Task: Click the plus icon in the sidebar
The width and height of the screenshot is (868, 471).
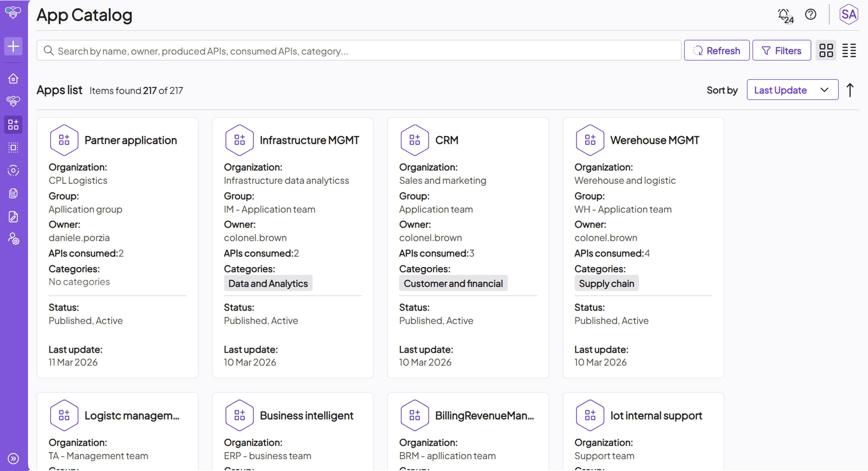Action: (13, 46)
